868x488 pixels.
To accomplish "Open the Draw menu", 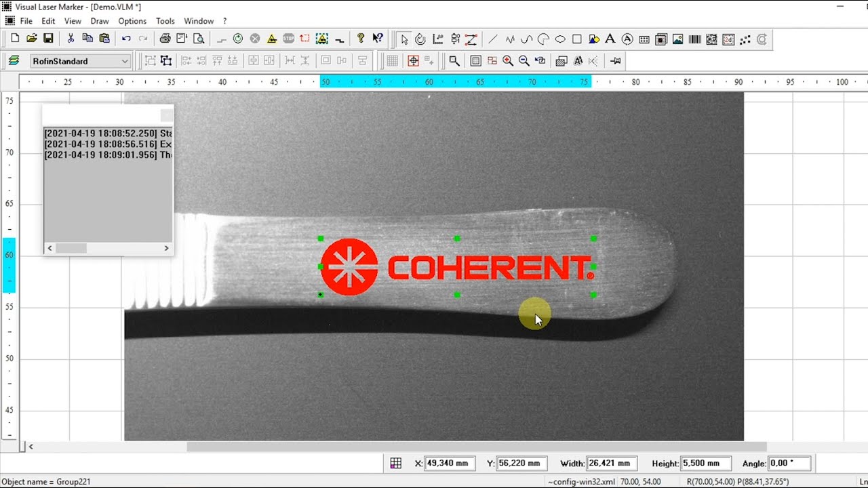I will pyautogui.click(x=100, y=21).
